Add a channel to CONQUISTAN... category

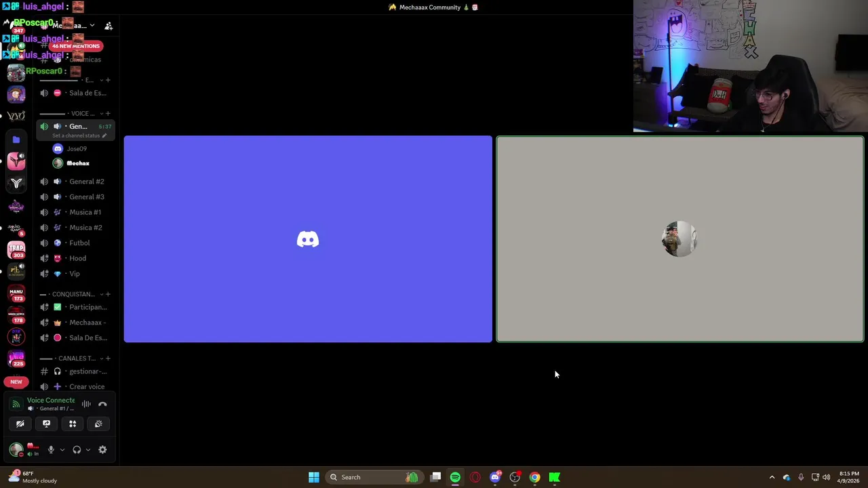tap(108, 294)
